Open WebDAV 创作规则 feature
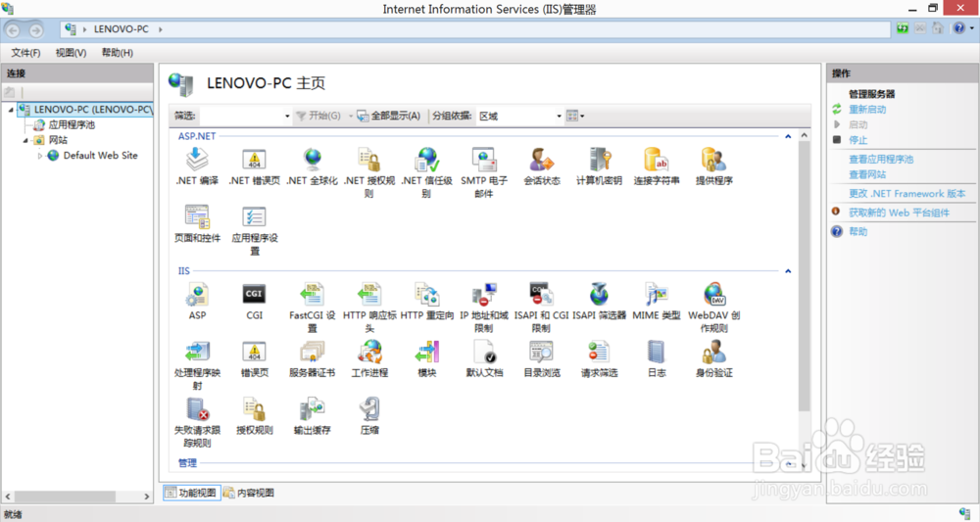Screen dimensions: 980x522 click(x=713, y=308)
